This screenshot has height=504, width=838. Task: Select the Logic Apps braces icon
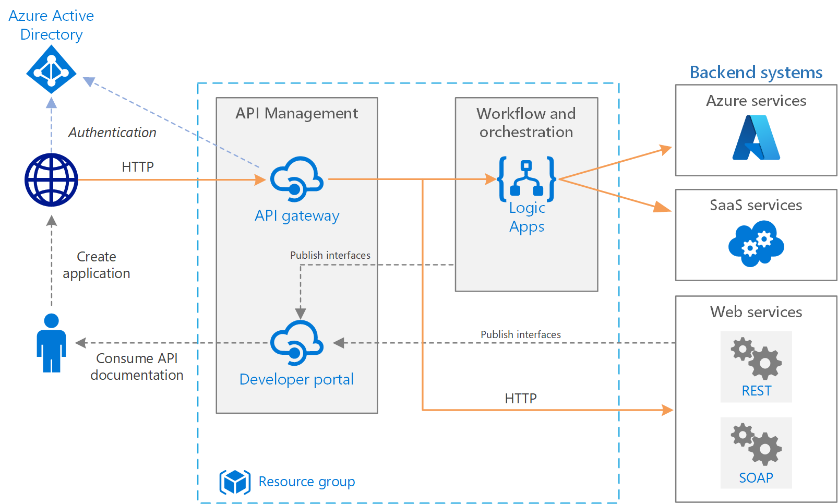coord(527,179)
